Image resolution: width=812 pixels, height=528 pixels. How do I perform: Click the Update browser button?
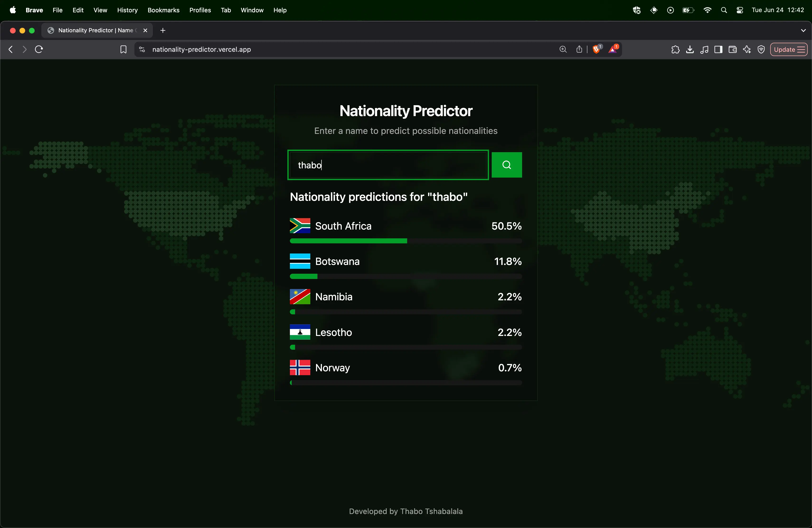pyautogui.click(x=784, y=49)
